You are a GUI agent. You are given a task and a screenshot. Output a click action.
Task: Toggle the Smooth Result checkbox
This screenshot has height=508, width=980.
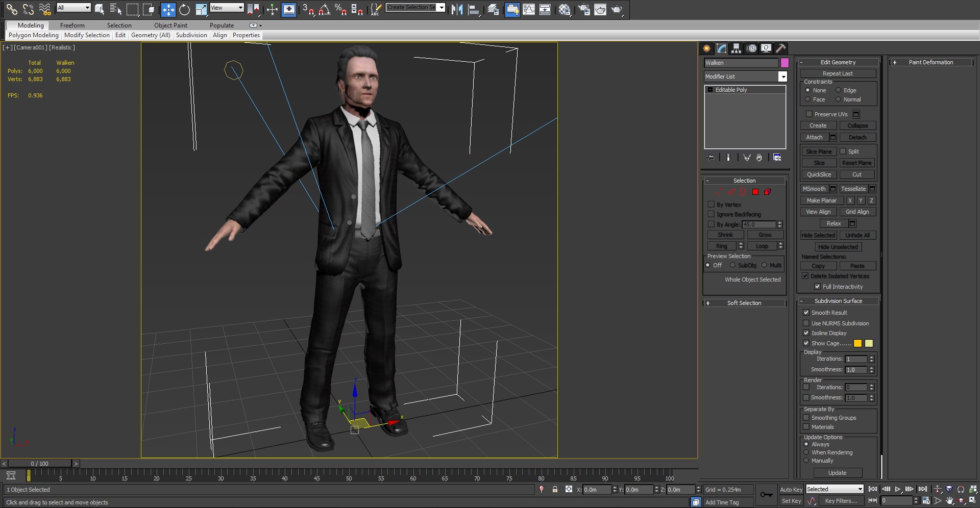(x=806, y=312)
